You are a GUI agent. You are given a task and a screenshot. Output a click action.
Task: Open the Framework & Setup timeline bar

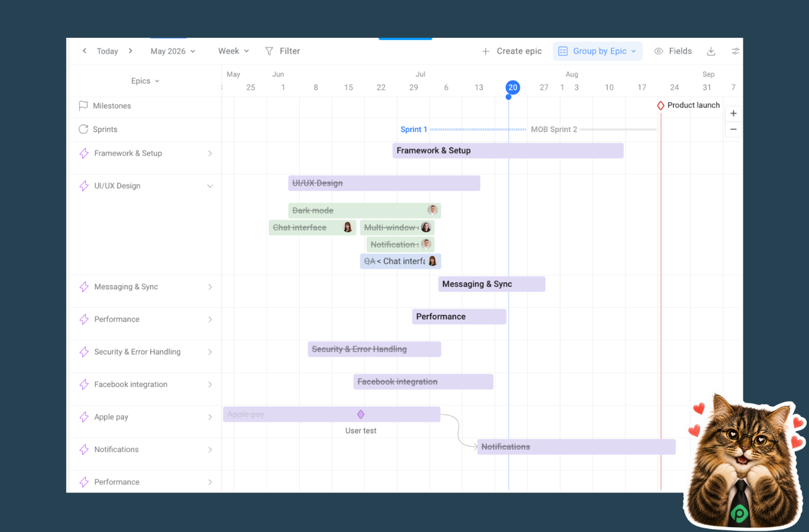(508, 151)
